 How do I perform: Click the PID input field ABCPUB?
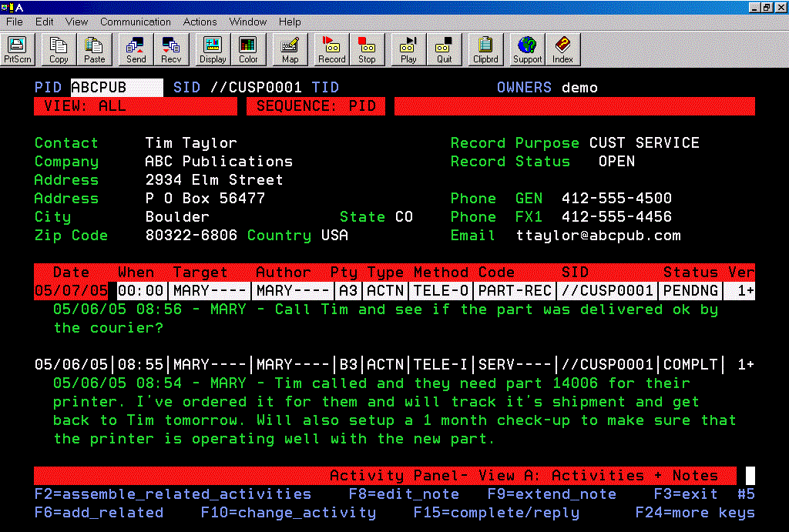pyautogui.click(x=116, y=88)
